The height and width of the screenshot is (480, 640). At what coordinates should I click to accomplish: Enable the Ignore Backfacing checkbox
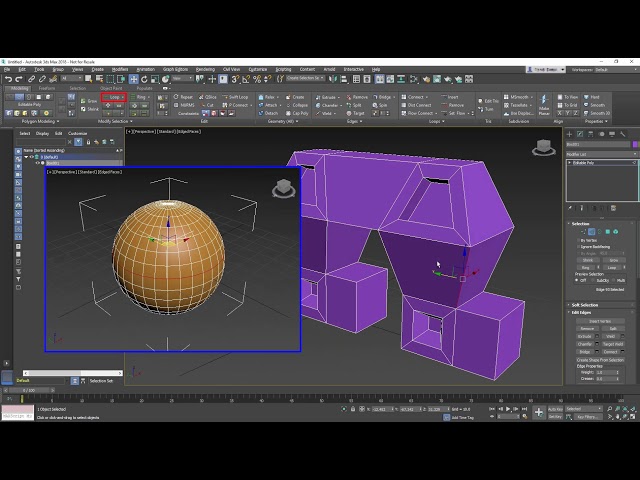(x=578, y=247)
